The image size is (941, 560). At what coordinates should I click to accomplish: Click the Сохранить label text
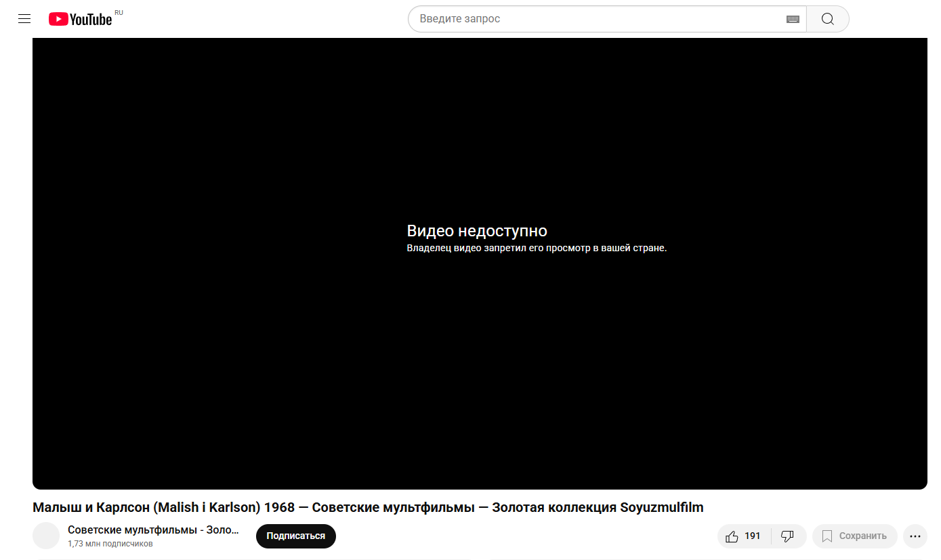click(862, 536)
